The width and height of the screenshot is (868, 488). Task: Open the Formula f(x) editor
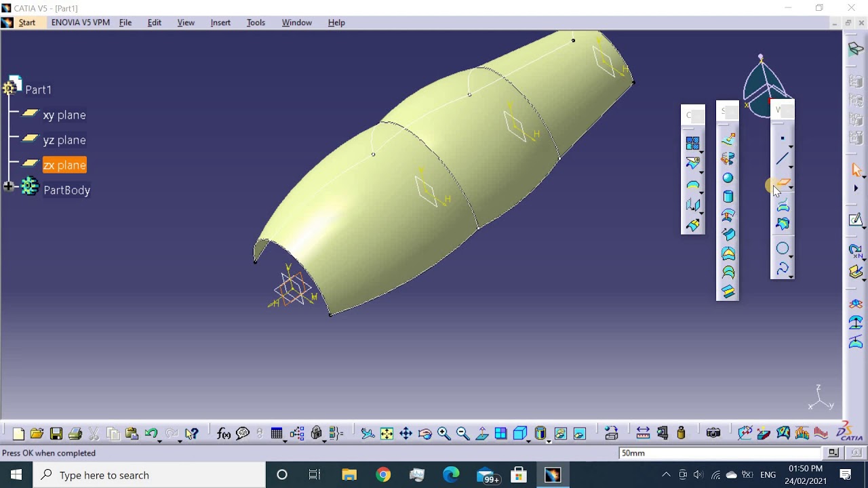[224, 434]
